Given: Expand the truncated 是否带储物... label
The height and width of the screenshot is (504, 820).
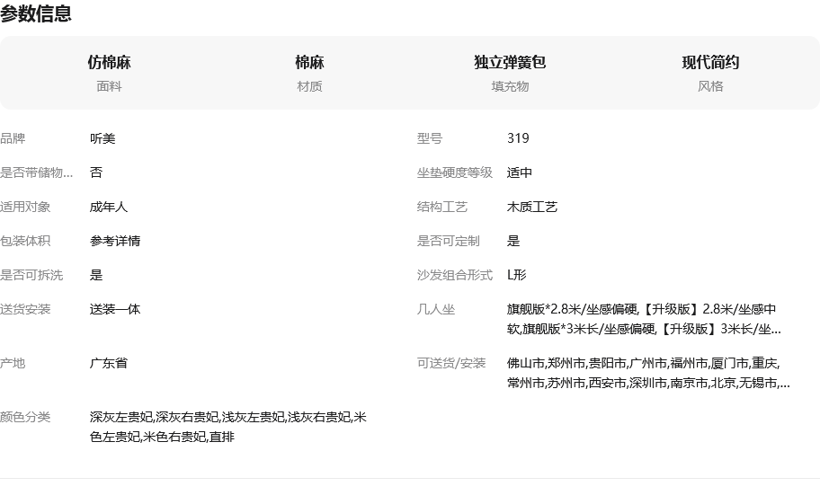Looking at the screenshot, I should click(37, 172).
